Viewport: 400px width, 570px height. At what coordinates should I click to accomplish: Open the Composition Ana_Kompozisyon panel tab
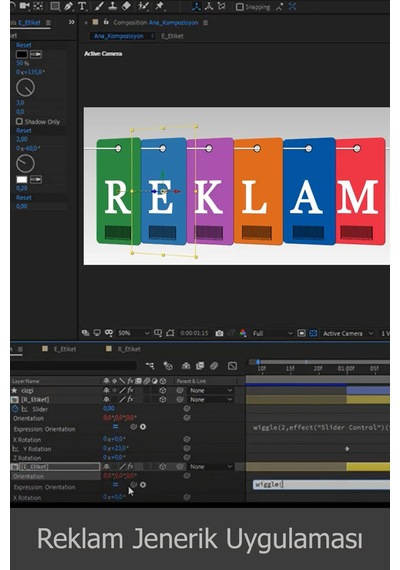[156, 23]
